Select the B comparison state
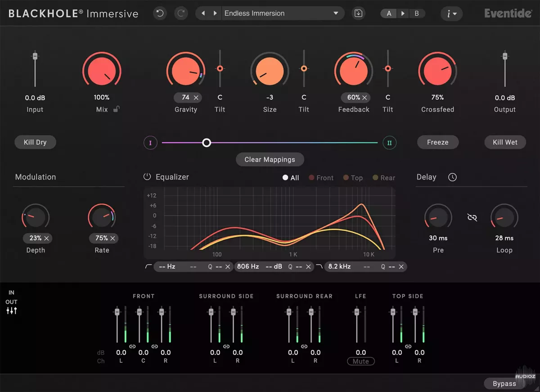This screenshot has width=540, height=392. coord(417,14)
